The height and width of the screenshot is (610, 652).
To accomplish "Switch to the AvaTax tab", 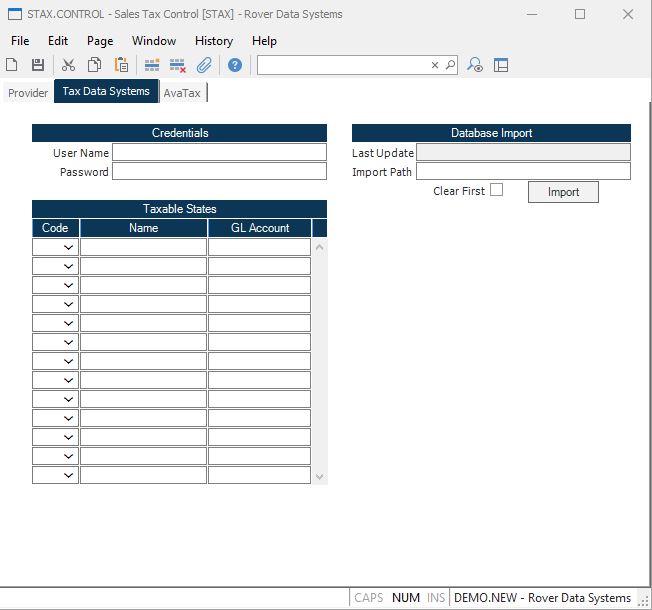I will [x=182, y=93].
